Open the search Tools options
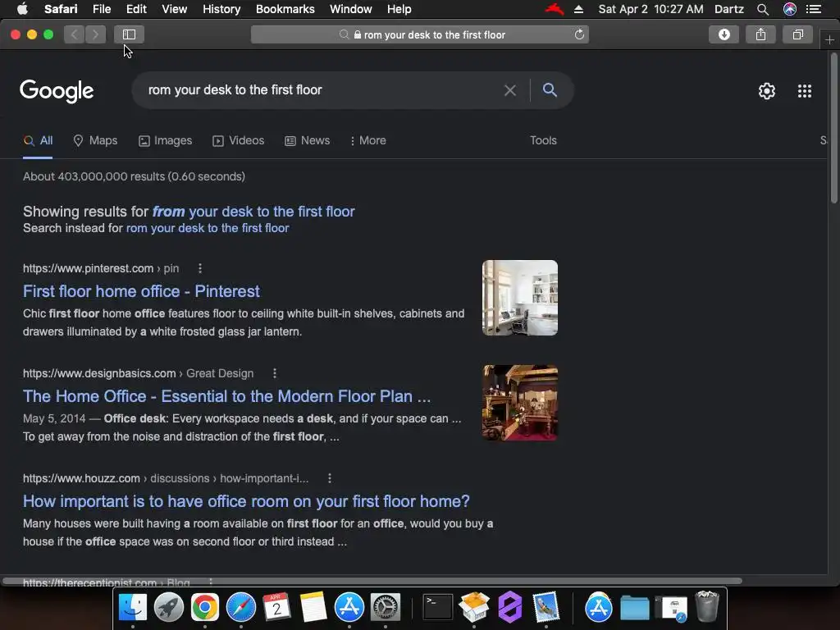This screenshot has width=840, height=630. tap(543, 140)
